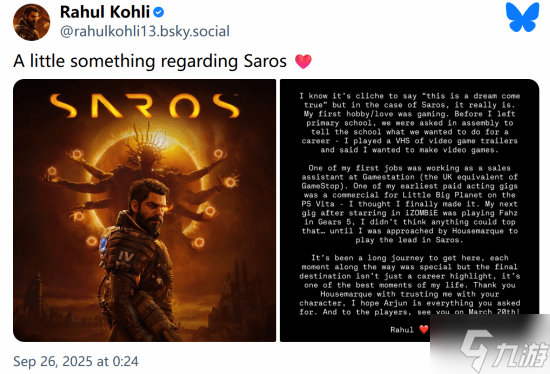Open the Bluesky butterfly logo
Image resolution: width=550 pixels, height=374 pixels.
point(522,17)
